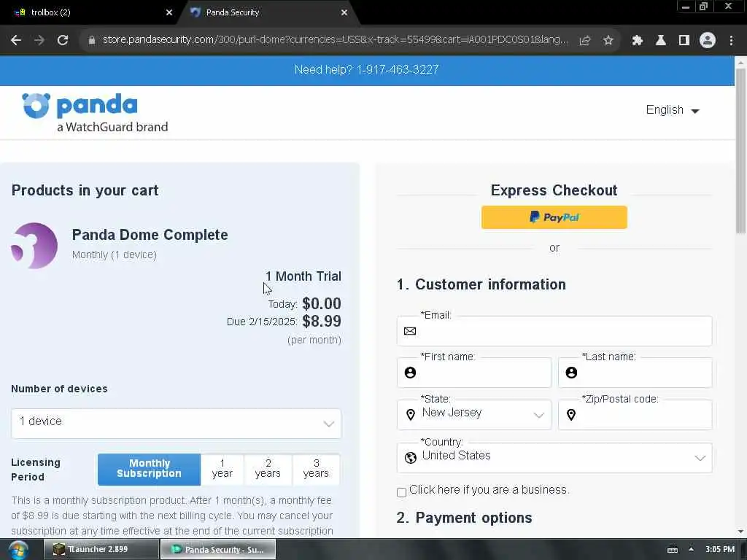Click into the Email input field
Viewport: 747px width, 560px height.
pyautogui.click(x=554, y=331)
